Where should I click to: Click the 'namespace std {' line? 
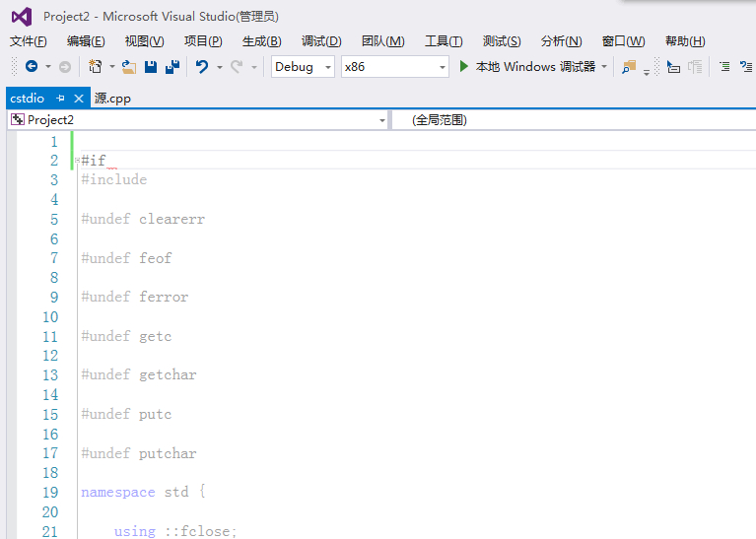(x=144, y=493)
